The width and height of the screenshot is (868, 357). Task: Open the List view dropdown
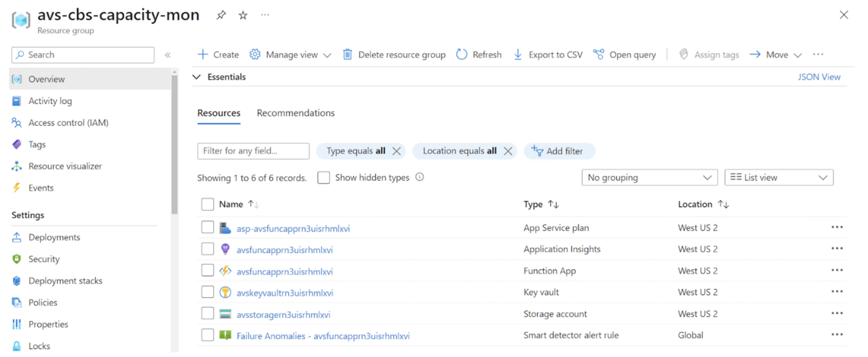point(779,177)
